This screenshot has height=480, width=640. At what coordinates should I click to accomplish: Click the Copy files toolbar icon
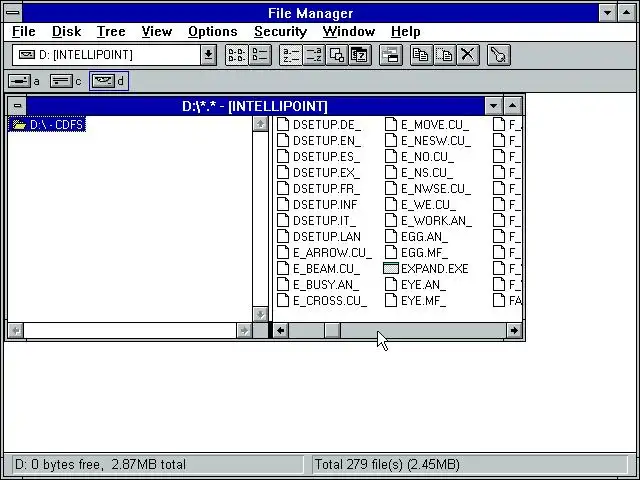click(x=421, y=55)
